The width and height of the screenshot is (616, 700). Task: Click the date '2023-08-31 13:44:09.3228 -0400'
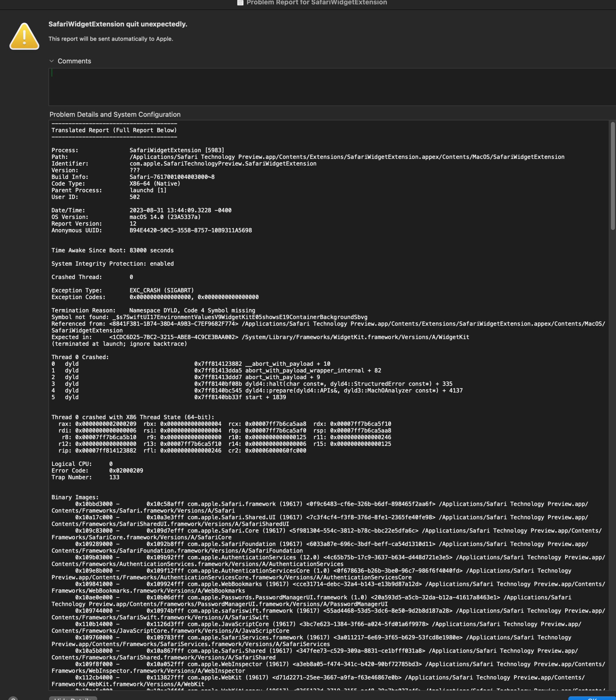coord(180,210)
